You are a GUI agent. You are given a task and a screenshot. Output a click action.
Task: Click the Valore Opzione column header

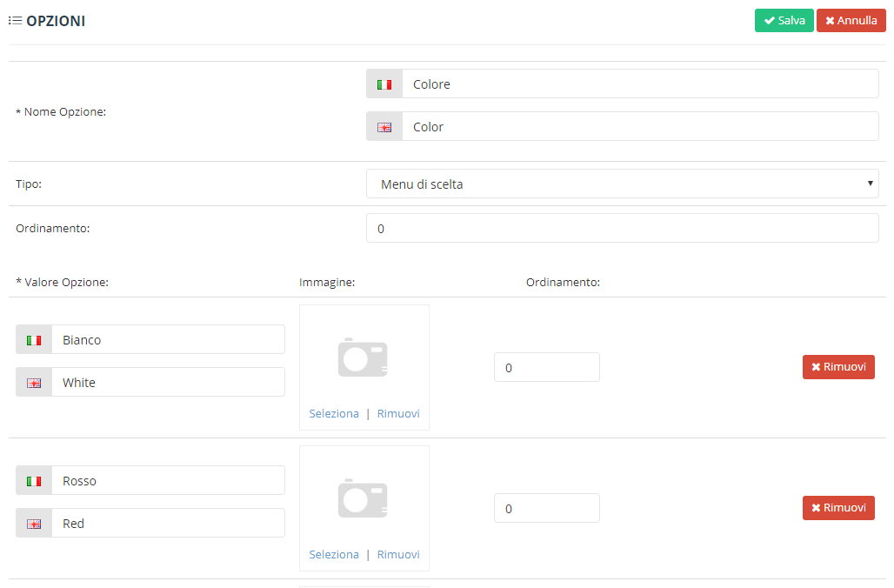[x=62, y=283]
